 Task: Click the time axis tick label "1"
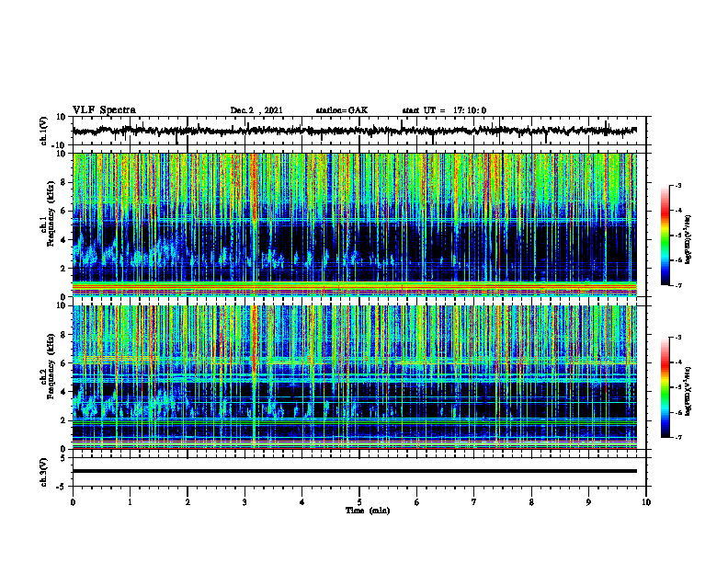[130, 502]
